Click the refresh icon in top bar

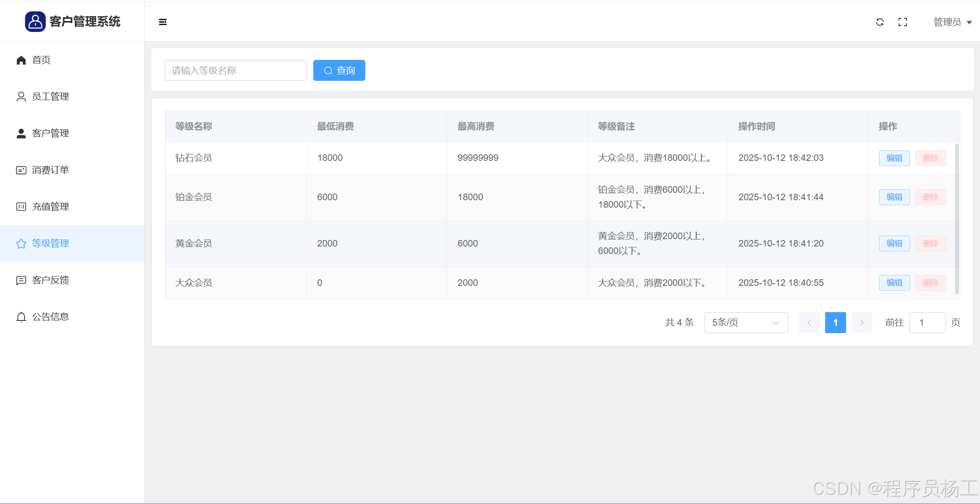[880, 22]
